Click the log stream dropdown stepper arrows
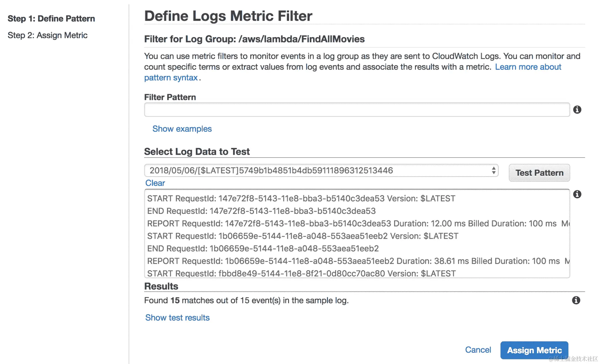 click(493, 170)
